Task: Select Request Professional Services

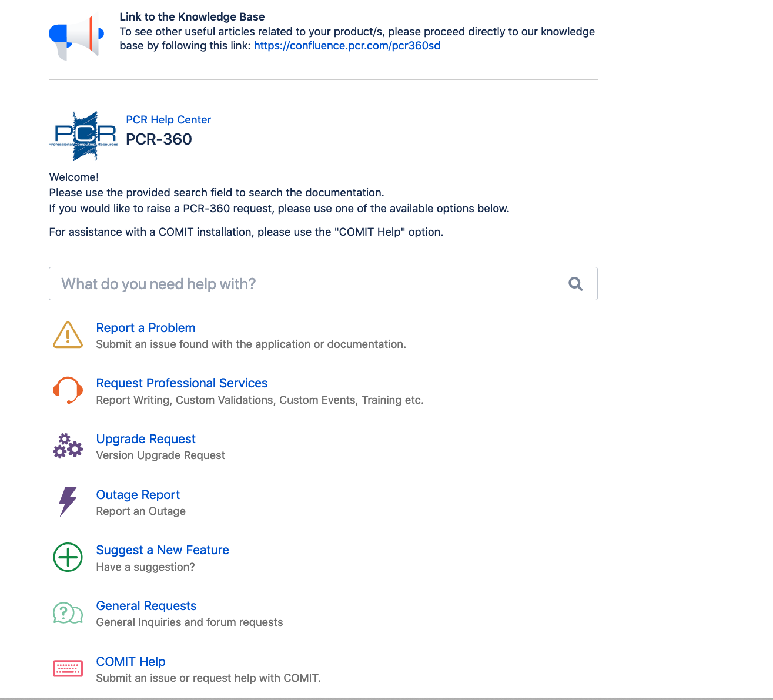Action: [182, 383]
